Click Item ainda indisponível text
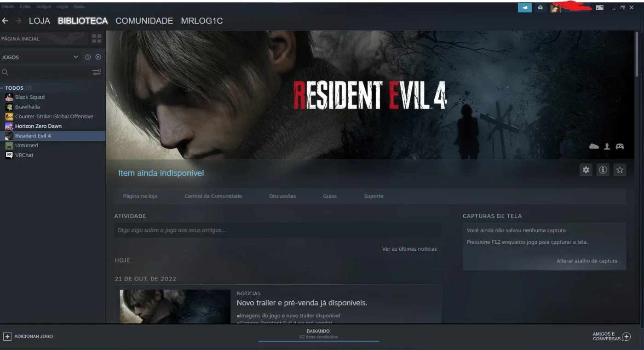The width and height of the screenshot is (644, 350). (x=161, y=173)
